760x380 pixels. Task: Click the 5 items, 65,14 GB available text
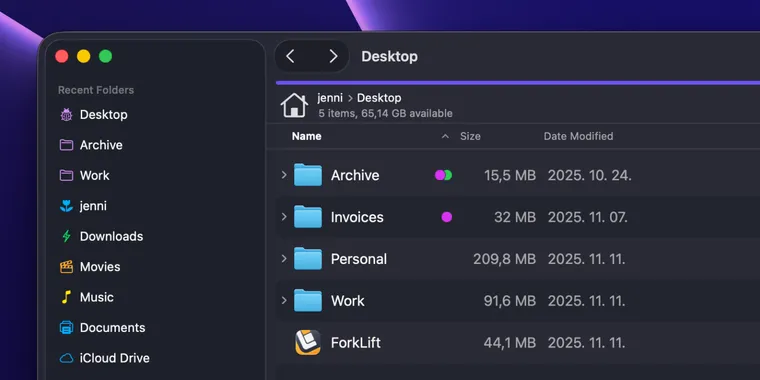click(x=385, y=113)
